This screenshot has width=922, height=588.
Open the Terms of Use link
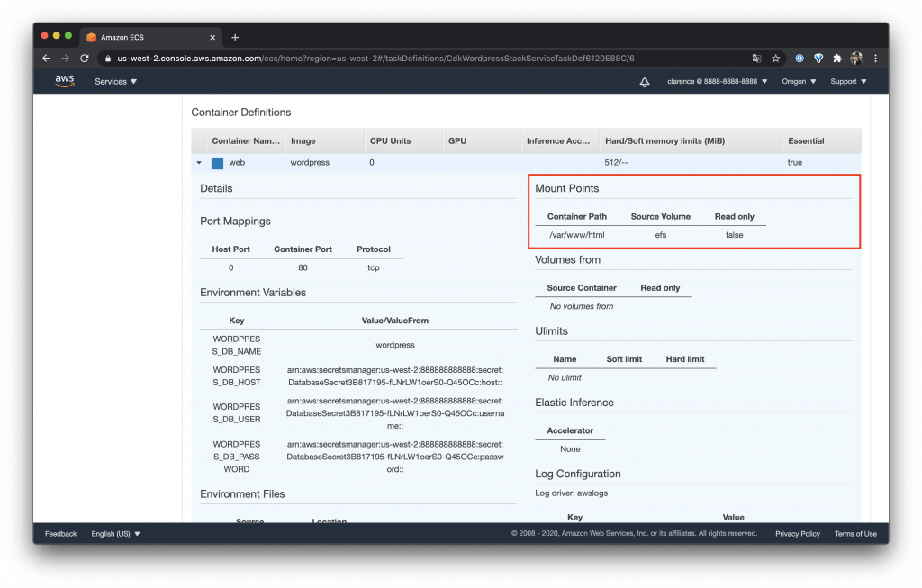(x=855, y=534)
